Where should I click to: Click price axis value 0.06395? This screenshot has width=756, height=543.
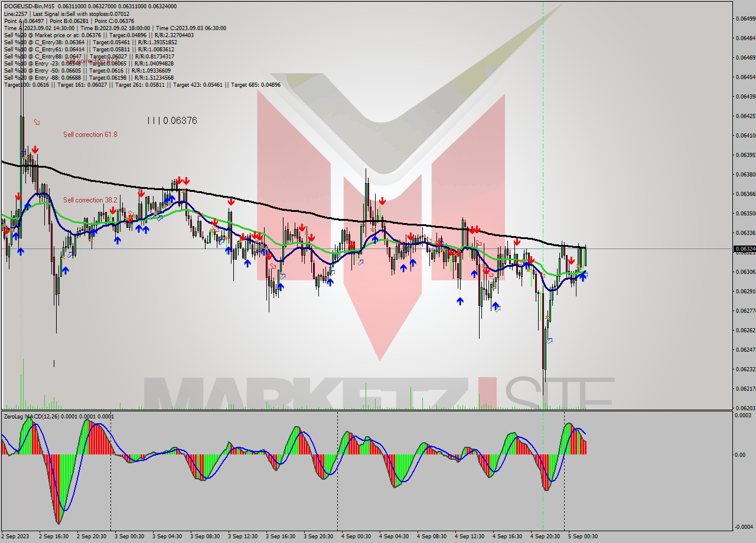click(745, 155)
